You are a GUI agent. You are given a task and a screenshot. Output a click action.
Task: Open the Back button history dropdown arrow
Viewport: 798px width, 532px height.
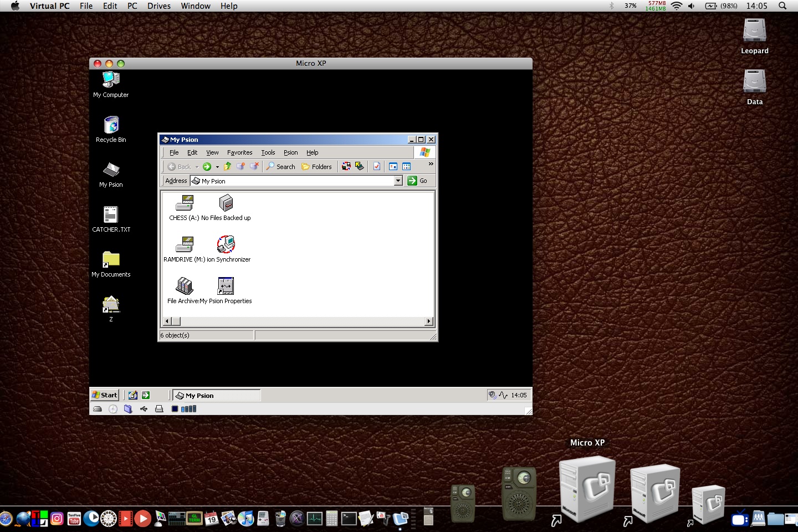coord(197,167)
